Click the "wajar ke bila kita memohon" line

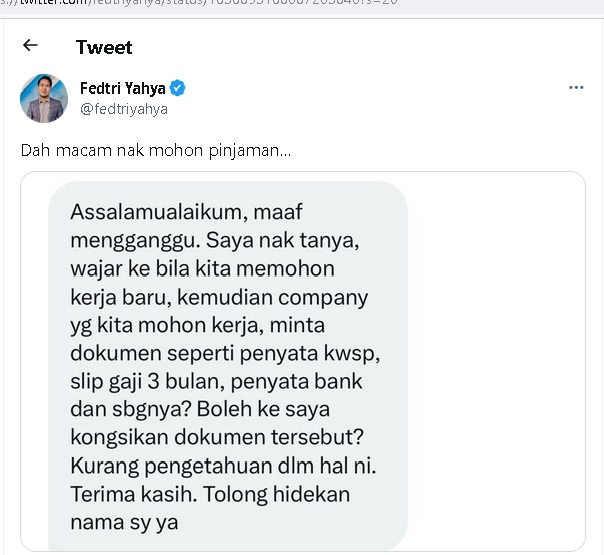click(203, 269)
